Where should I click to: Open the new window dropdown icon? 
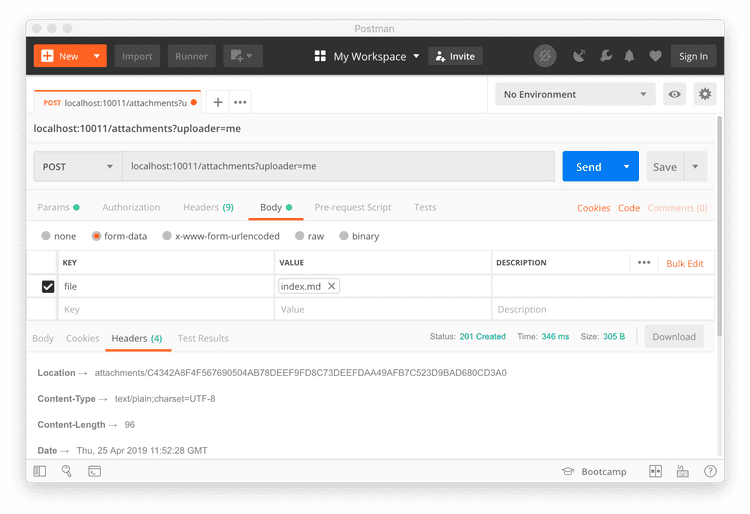coord(243,56)
